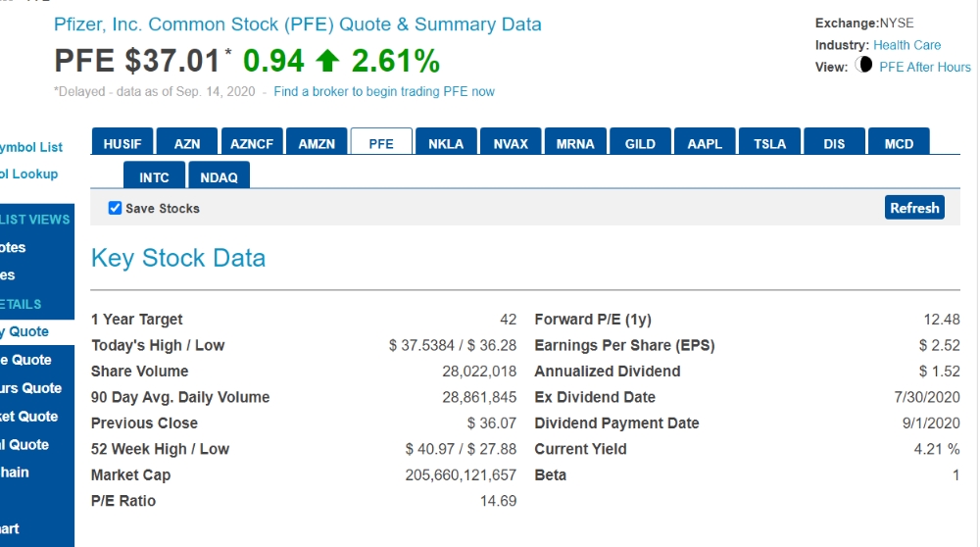Open the MRNA stock tab
980x547 pixels.
point(575,141)
